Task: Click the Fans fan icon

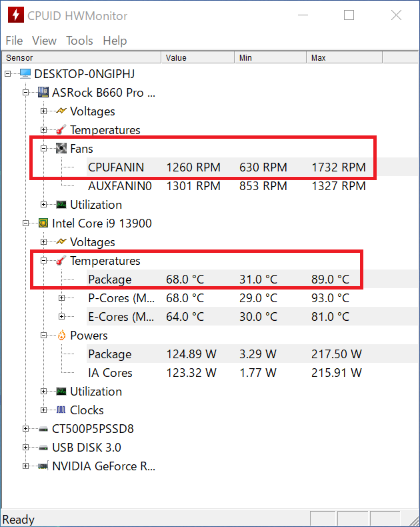Action: coord(61,148)
